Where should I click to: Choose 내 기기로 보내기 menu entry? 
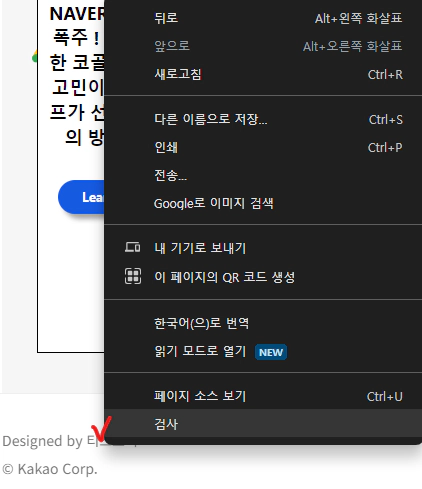(263, 248)
